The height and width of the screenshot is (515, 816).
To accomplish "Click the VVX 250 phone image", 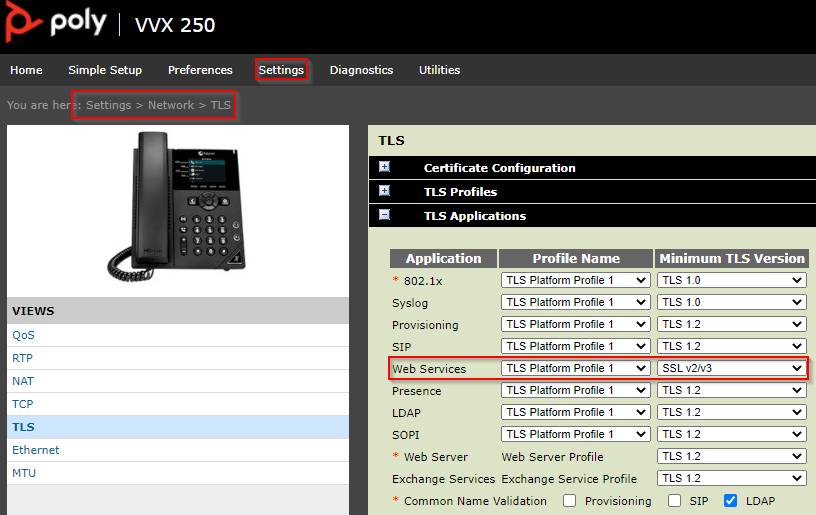I will [x=178, y=207].
